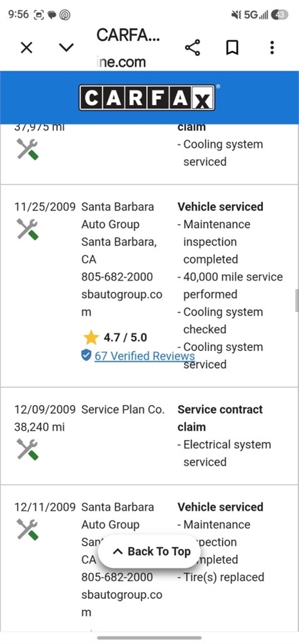Tap the wrench icon under 38,240 mi

click(x=28, y=450)
